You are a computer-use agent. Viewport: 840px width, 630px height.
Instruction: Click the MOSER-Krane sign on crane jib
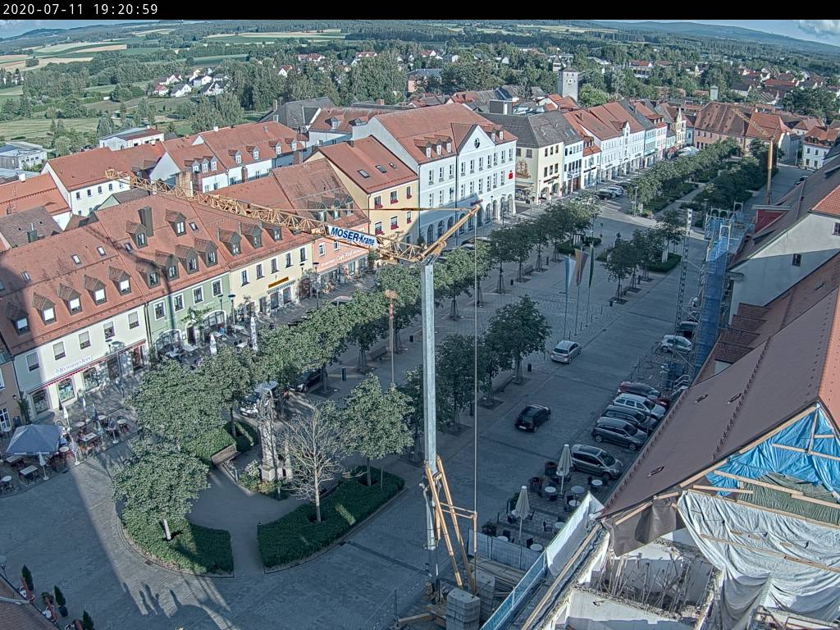[x=352, y=235]
